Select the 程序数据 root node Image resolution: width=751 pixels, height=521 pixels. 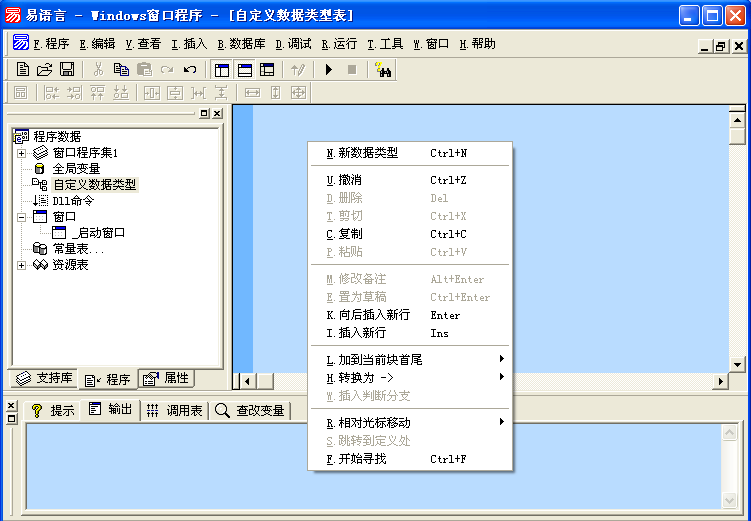pos(57,136)
